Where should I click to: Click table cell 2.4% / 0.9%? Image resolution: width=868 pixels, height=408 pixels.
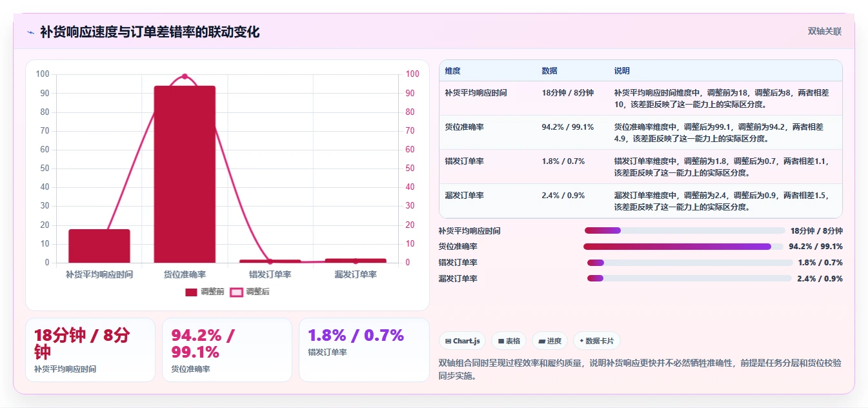click(x=563, y=196)
